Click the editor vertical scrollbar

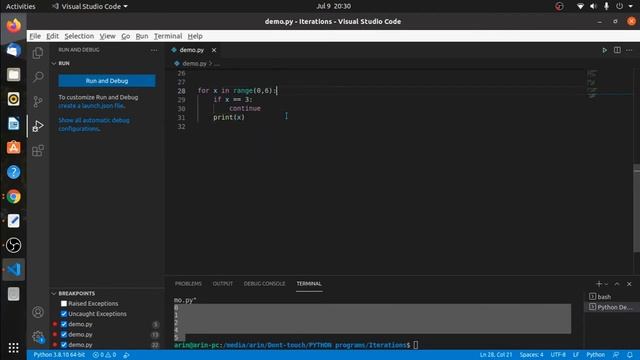[x=637, y=208]
